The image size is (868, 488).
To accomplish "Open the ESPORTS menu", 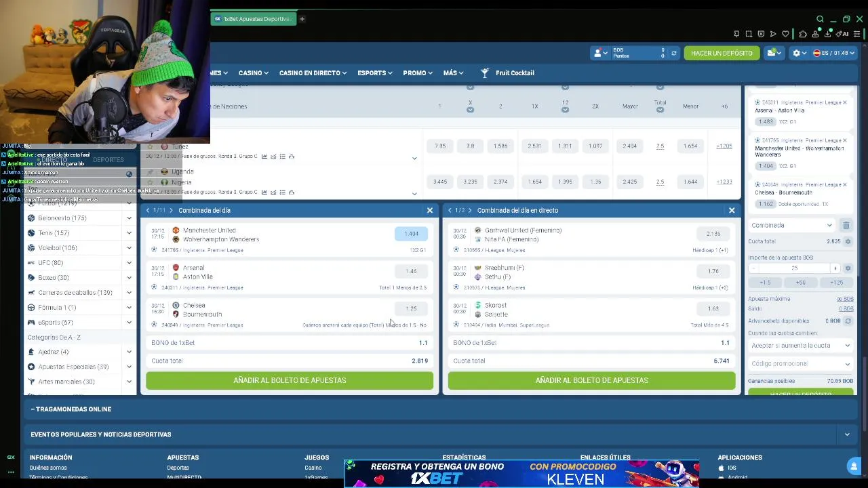I will [375, 73].
